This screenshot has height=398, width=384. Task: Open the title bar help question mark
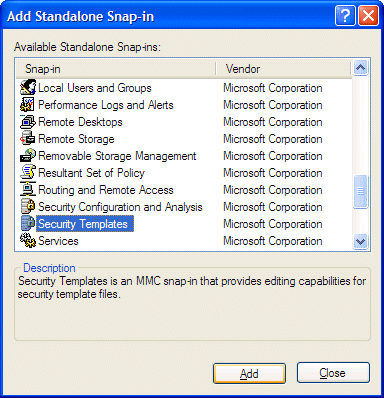tap(345, 16)
